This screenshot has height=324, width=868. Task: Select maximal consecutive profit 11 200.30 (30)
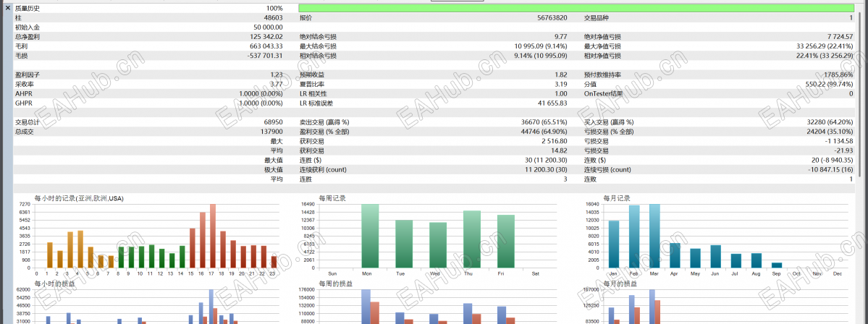point(546,170)
